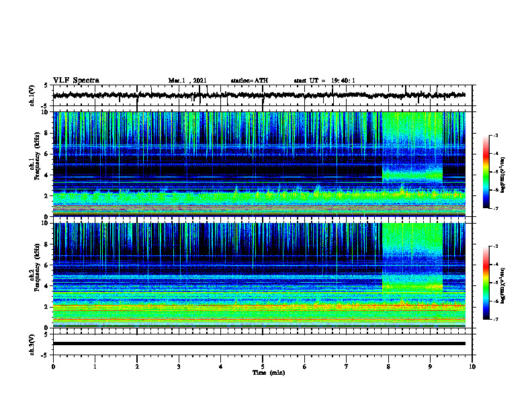Click the ch.1 frequency tick label '4'
Image resolution: width=532 pixels, height=411 pixels.
click(46, 175)
